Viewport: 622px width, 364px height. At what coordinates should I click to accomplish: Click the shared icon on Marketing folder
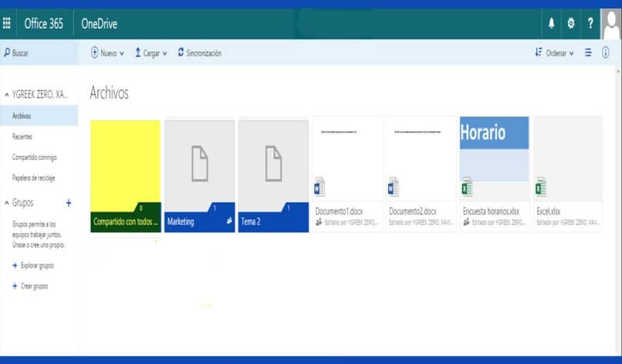[x=229, y=221]
